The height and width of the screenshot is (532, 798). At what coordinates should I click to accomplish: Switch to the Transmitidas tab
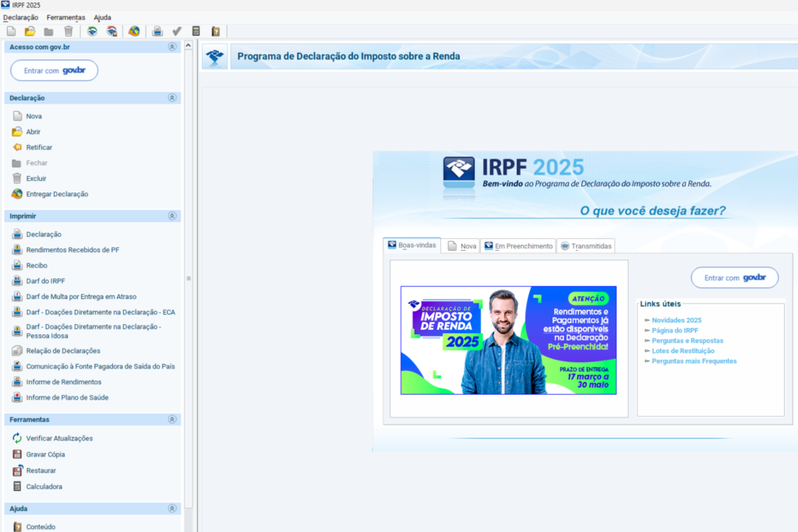click(586, 246)
